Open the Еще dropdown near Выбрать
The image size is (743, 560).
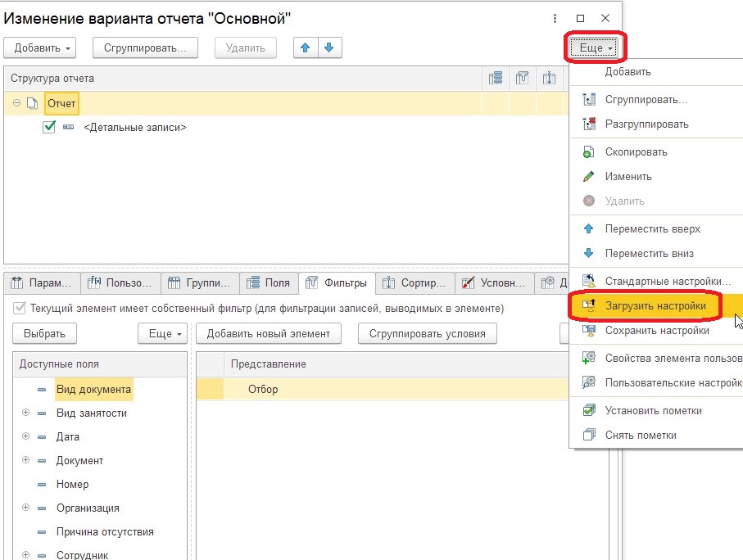pyautogui.click(x=162, y=333)
